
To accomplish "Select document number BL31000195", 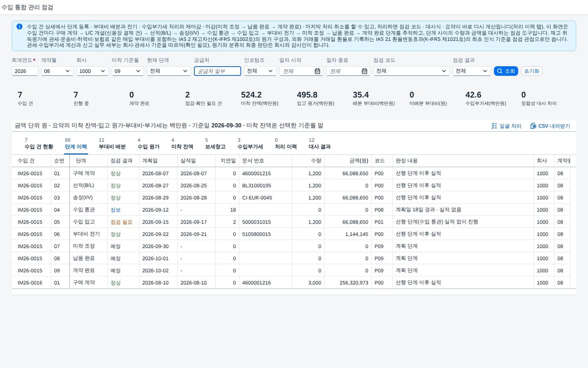I will (x=256, y=186).
